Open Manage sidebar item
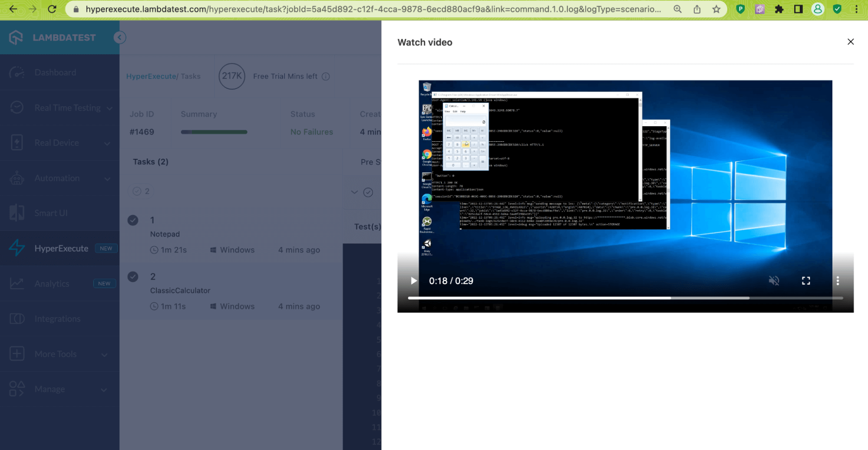This screenshot has width=868, height=450. (50, 389)
